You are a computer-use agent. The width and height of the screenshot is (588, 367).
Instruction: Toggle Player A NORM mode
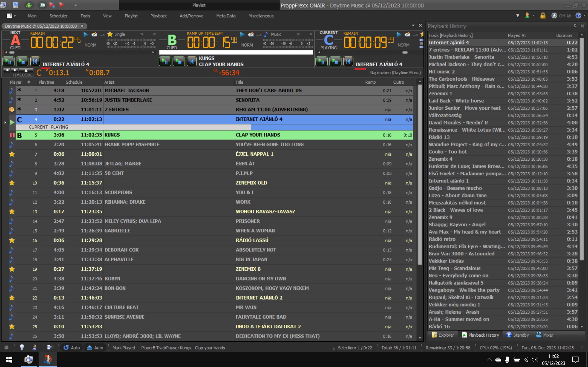pos(90,45)
